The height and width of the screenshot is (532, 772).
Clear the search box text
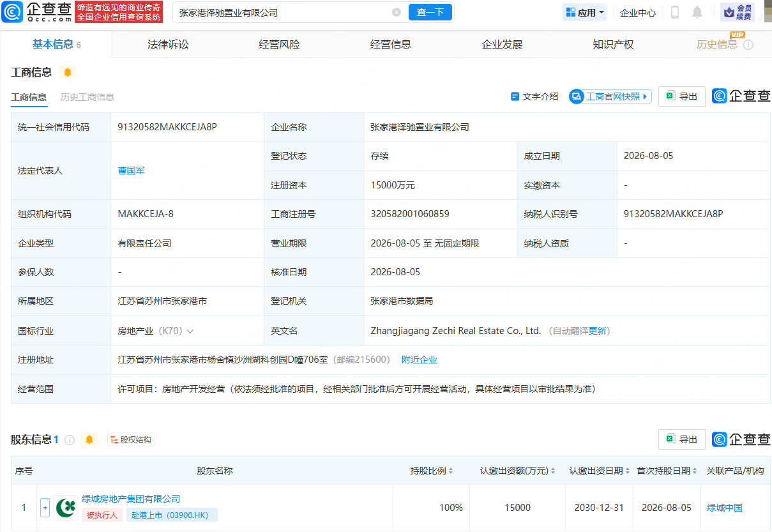(x=397, y=12)
